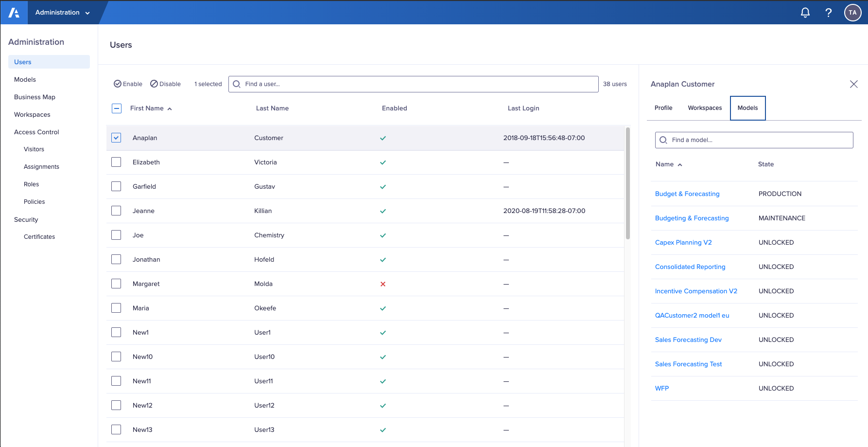
Task: Click the enabled checkmark for Elizabeth Victoria
Action: pos(383,162)
